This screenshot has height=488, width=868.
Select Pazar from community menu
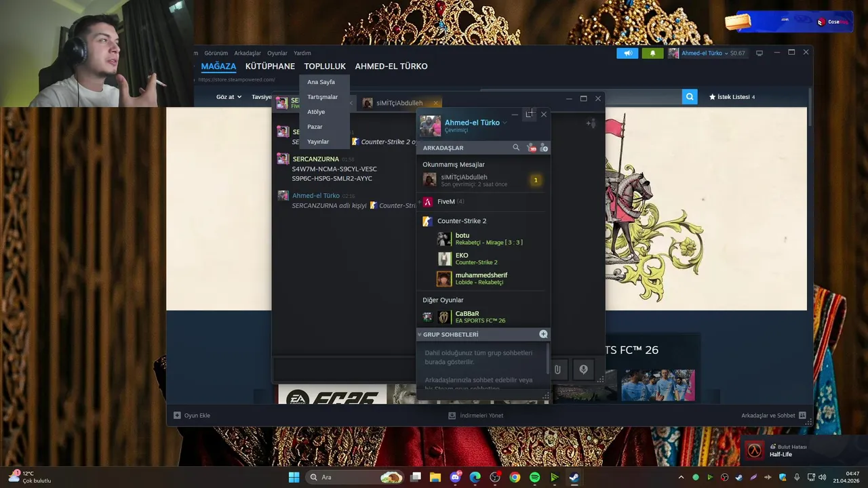[324, 127]
